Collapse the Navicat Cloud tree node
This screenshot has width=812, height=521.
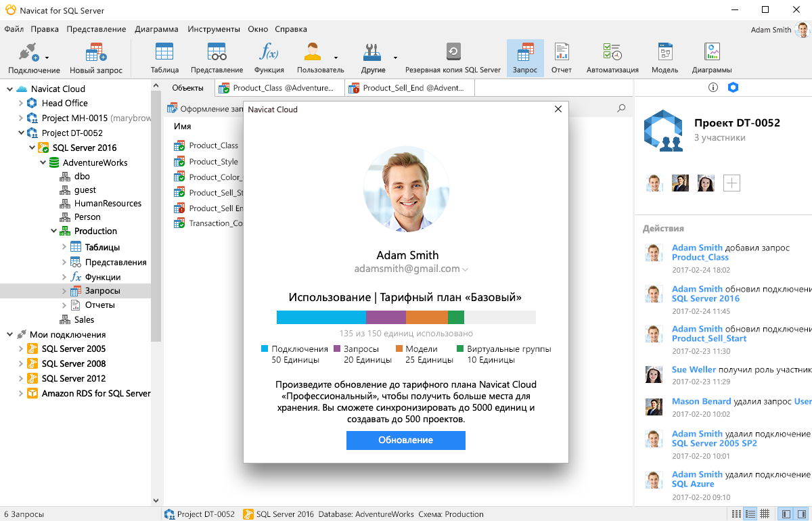(x=9, y=89)
